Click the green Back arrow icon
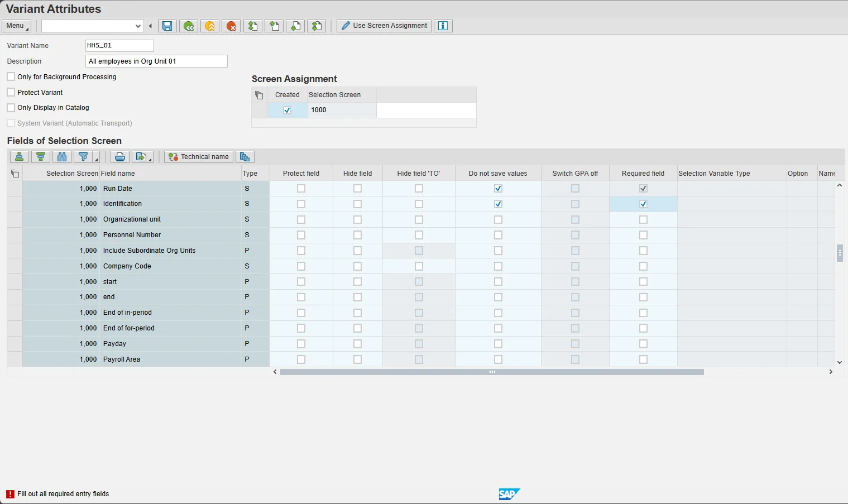 point(189,26)
